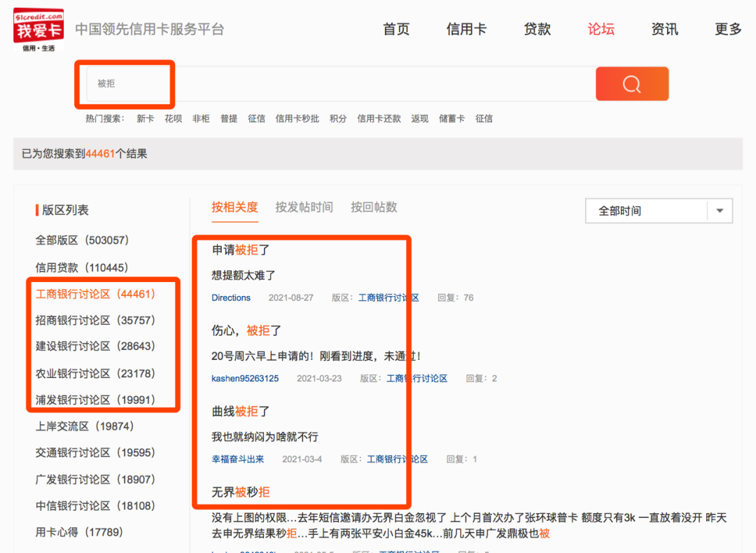
Task: Sort results by 按相关度 tab
Action: pyautogui.click(x=234, y=207)
